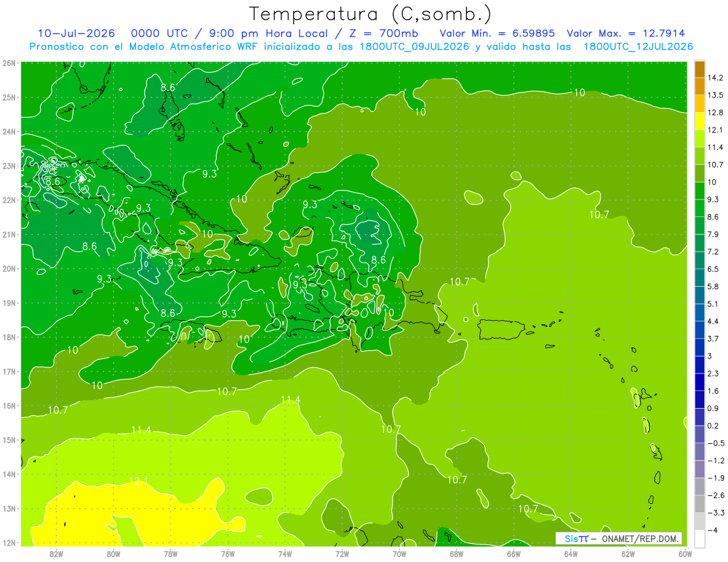
Task: Pick the dark blue swatch between 2.3 and 3
Action: pos(699,364)
